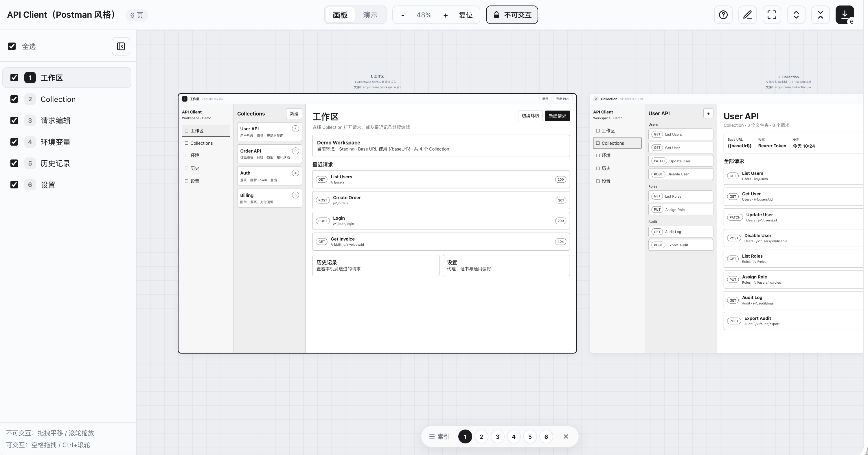Viewport: 868px width, 455px height.
Task: Enter fullscreen with the frame icon
Action: (772, 15)
